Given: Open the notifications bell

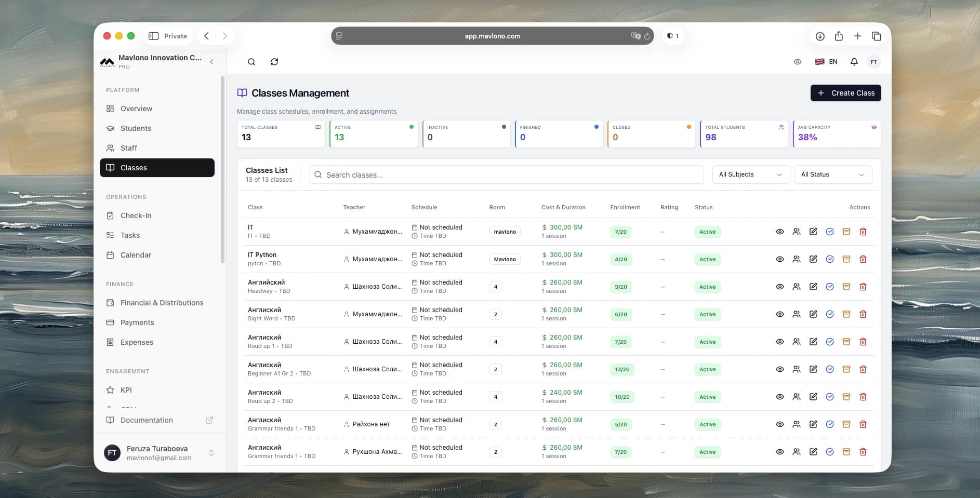Looking at the screenshot, I should 854,62.
